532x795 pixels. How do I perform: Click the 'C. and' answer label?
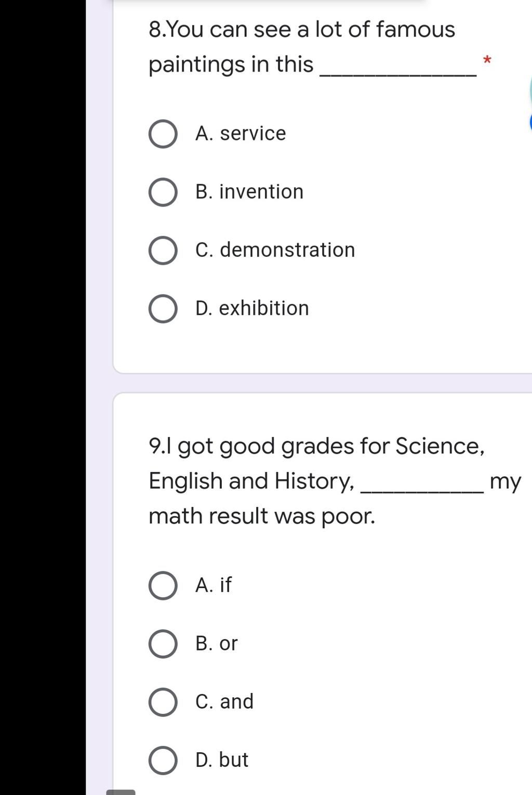coord(224,702)
